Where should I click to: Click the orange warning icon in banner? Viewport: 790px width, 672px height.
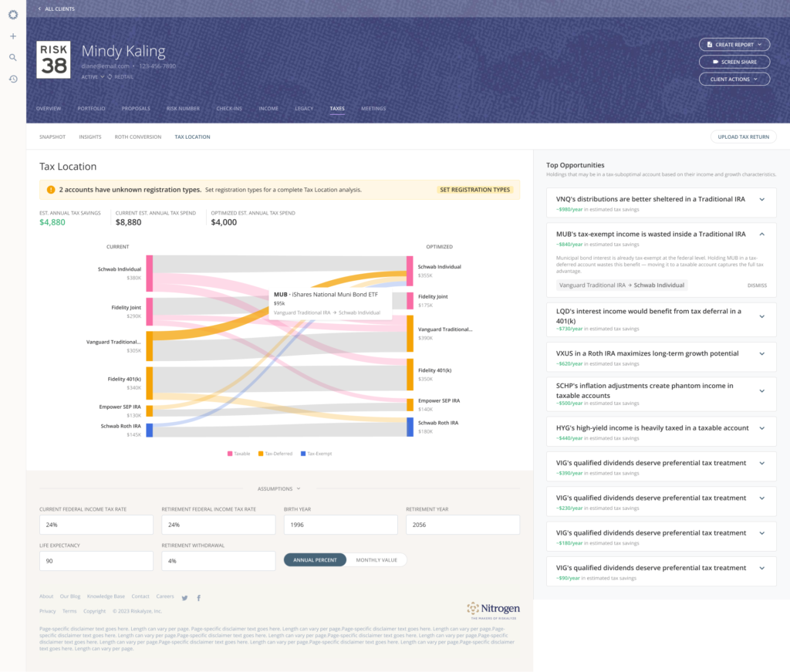(x=51, y=190)
